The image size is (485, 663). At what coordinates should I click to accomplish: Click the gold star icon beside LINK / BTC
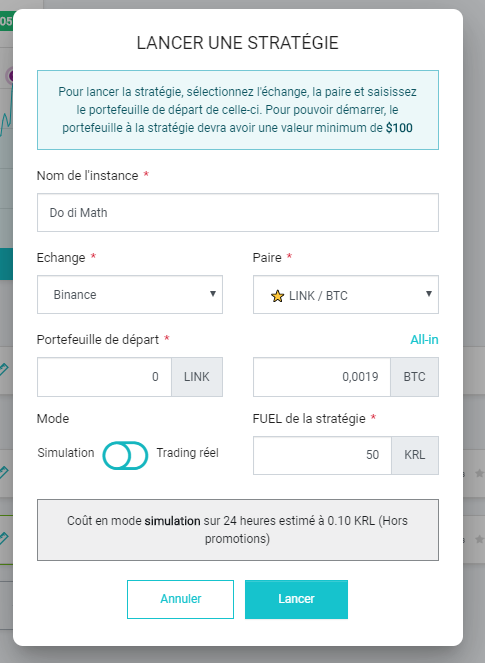click(x=277, y=296)
